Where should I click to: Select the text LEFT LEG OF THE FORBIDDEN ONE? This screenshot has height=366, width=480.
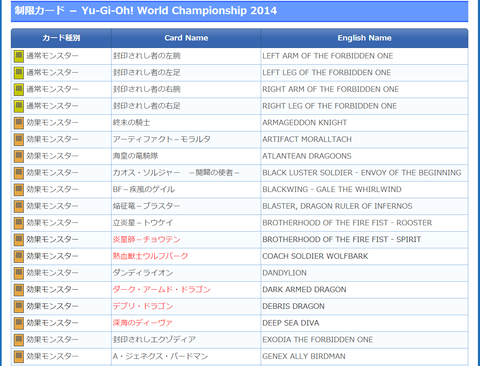(x=327, y=73)
